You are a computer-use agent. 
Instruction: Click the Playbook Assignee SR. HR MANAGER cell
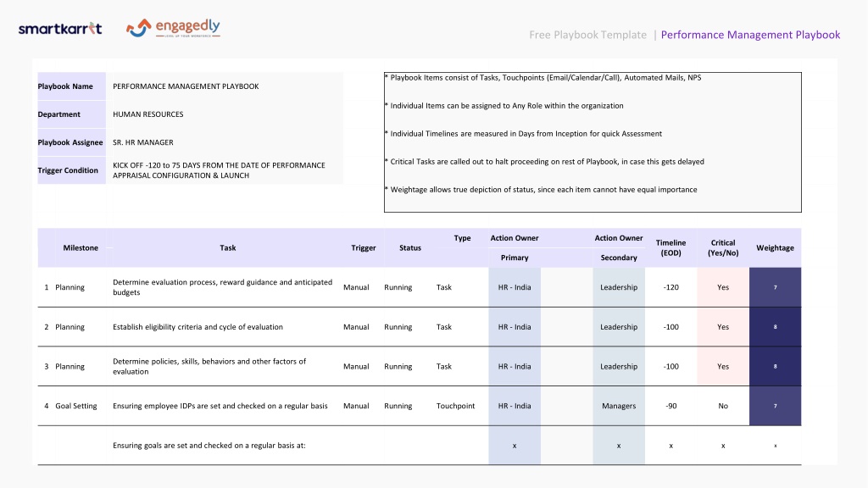(224, 142)
